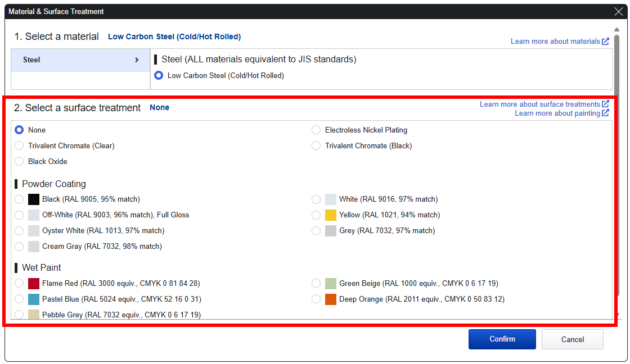Click the Cancel button
Image resolution: width=630 pixels, height=364 pixels.
(x=572, y=339)
